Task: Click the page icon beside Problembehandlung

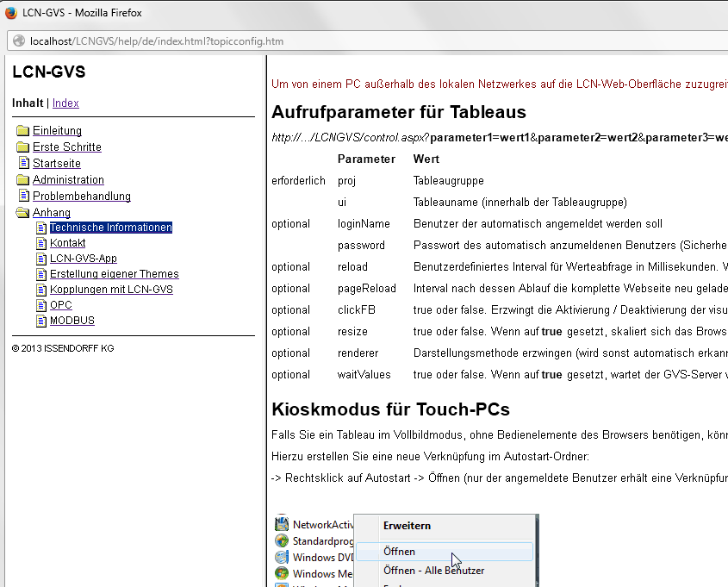Action: point(24,197)
